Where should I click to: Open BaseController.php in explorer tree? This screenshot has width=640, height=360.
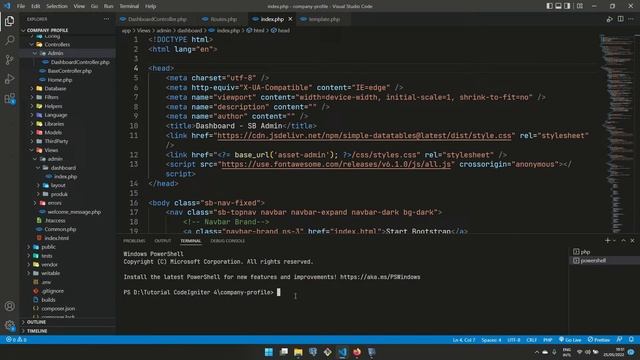pos(68,71)
